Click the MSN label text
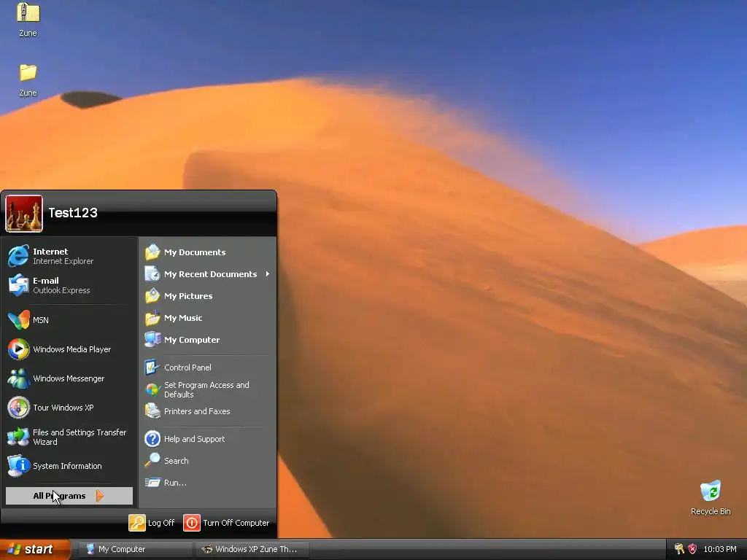Viewport: 747px width, 560px height. click(x=41, y=320)
